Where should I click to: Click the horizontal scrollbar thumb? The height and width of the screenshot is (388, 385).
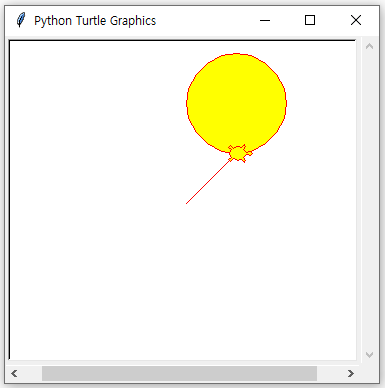(179, 373)
